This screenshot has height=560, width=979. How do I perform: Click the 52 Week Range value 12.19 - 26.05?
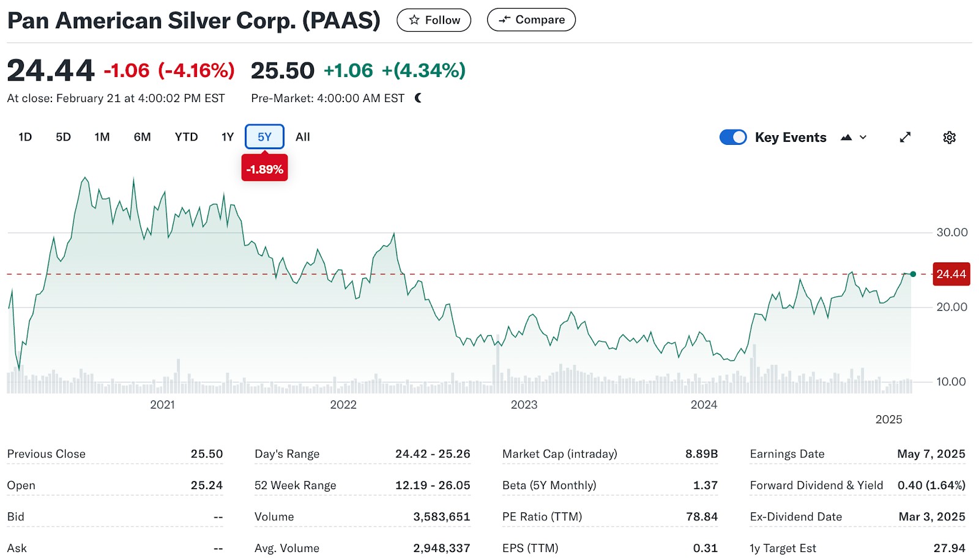(x=433, y=485)
